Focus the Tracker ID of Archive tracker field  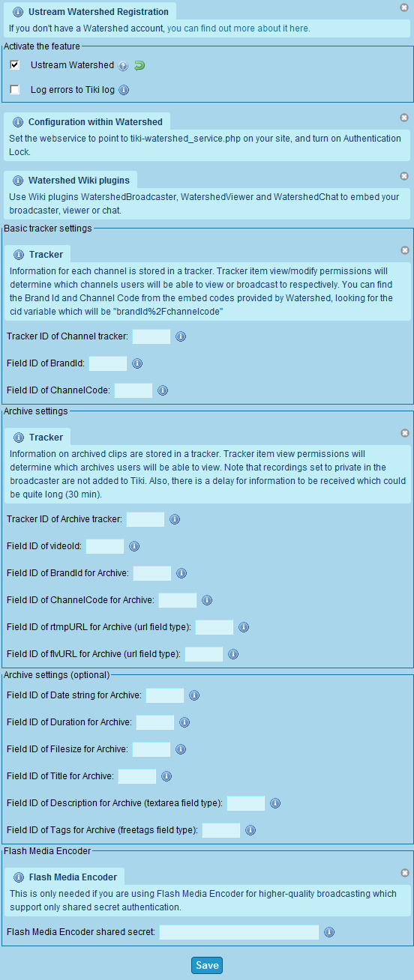click(145, 519)
